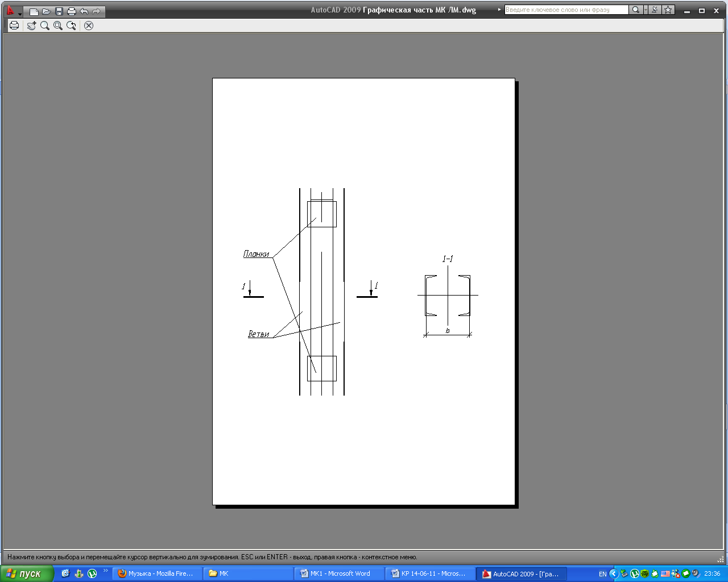Click the Undo arrow icon
The height and width of the screenshot is (582, 728).
tap(84, 11)
